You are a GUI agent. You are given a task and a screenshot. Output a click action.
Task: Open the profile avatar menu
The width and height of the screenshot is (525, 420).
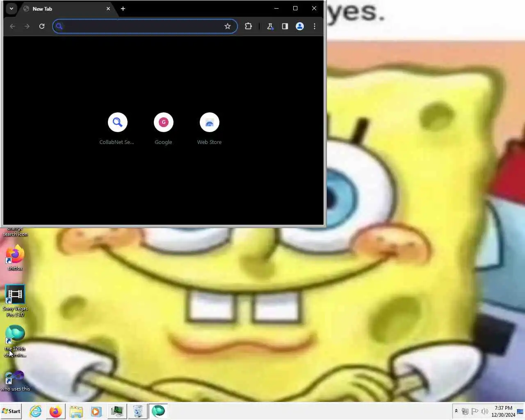[x=300, y=26]
